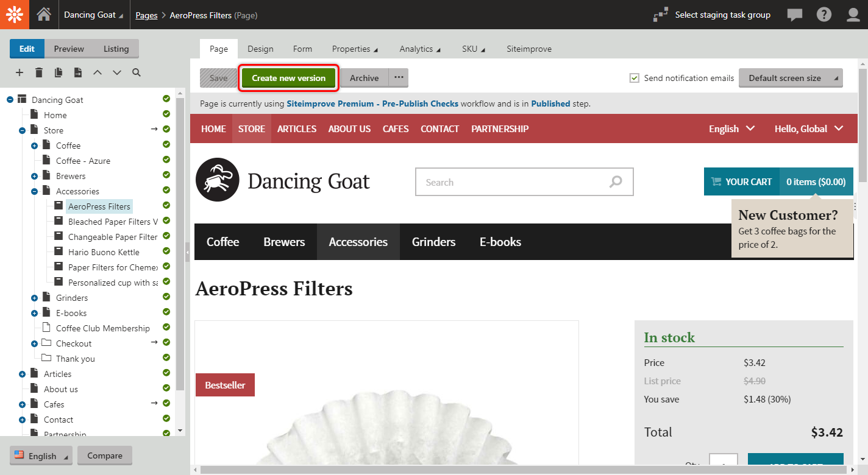Open the Pages breadcrumb link
Viewport: 868px width, 475px height.
pyautogui.click(x=146, y=15)
